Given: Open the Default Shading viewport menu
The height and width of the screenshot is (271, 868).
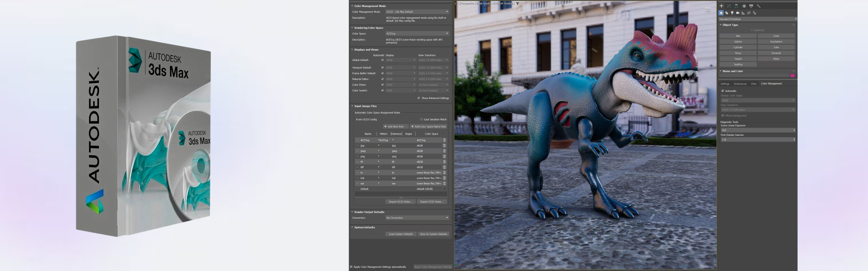Looking at the screenshot, I should tap(504, 4).
